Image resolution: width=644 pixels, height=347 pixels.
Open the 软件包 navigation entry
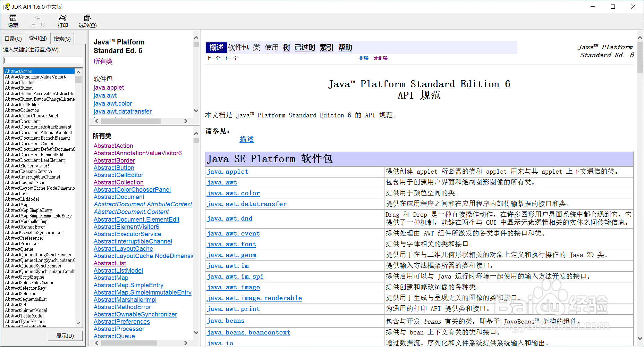point(238,47)
